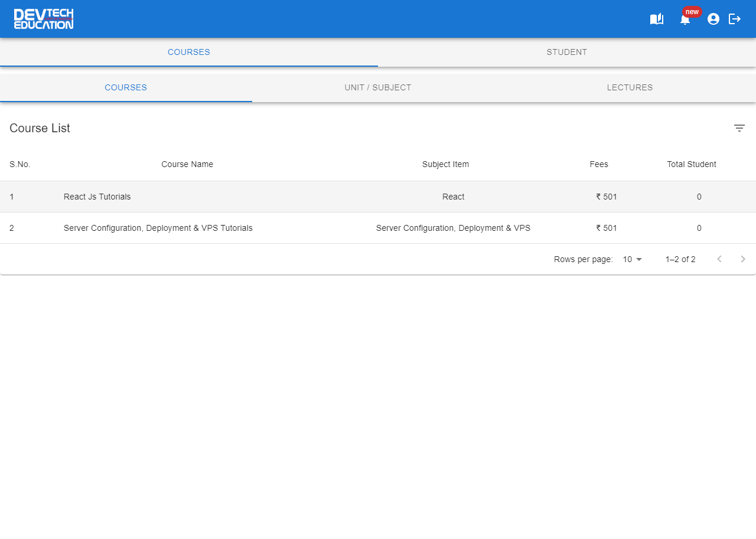Image resolution: width=756 pixels, height=539 pixels.
Task: Select React Js Tutorials course row
Action: click(378, 197)
